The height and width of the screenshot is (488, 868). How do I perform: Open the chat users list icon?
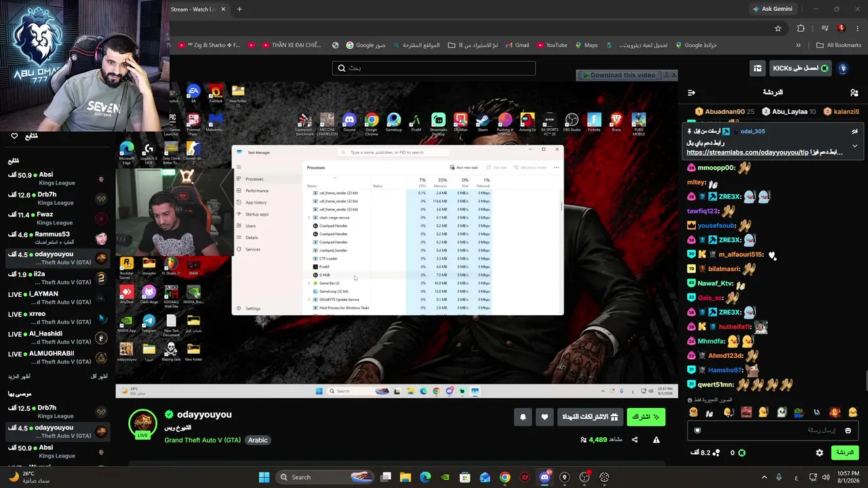pyautogui.click(x=854, y=92)
